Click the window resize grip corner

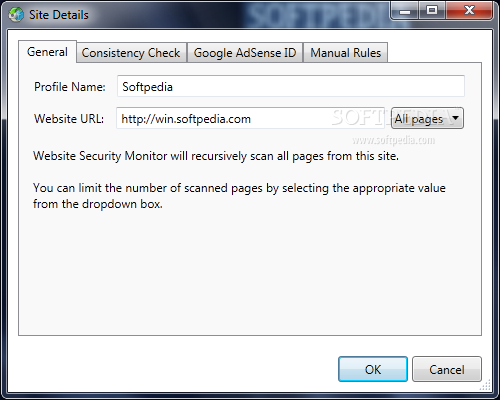point(486,385)
